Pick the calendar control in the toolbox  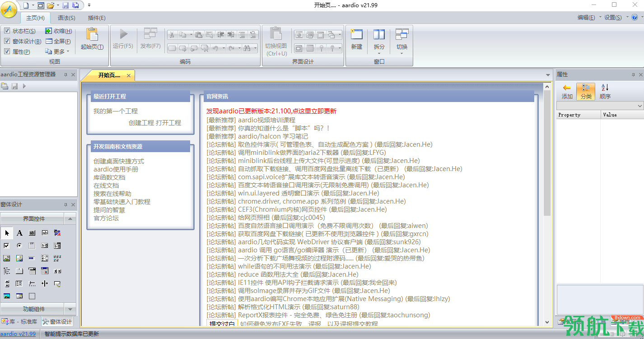45,271
